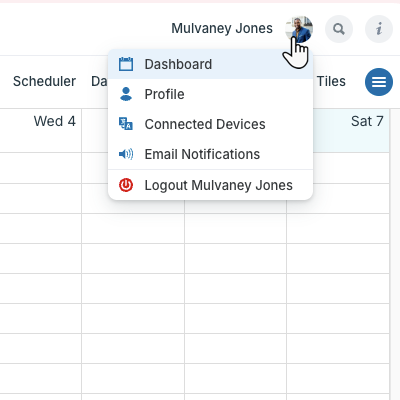Open the info icon button

(379, 29)
